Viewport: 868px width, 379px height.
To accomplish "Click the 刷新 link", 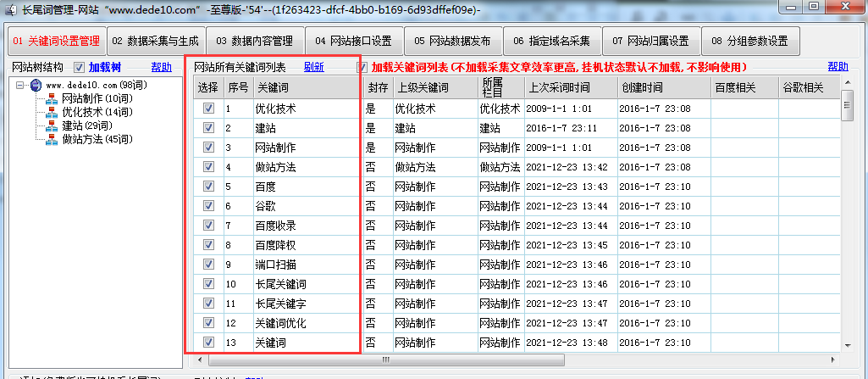I will [314, 68].
